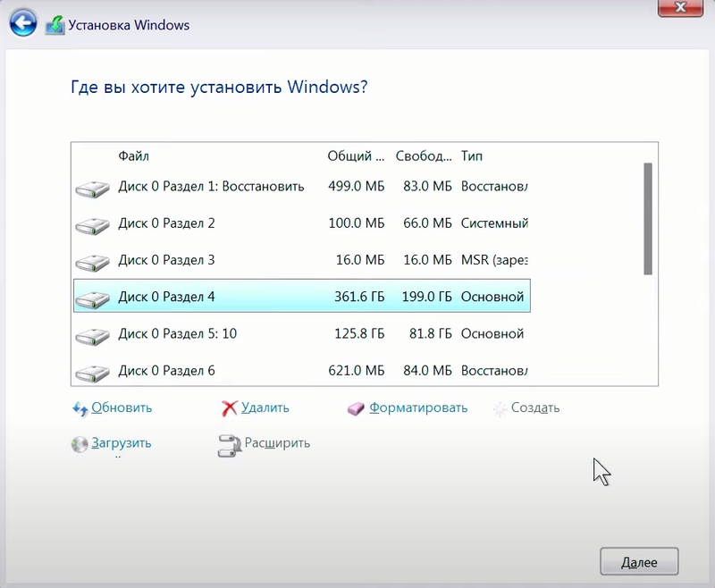
Task: Click the refresh arrows icon beside Обновить
Action: pos(81,407)
